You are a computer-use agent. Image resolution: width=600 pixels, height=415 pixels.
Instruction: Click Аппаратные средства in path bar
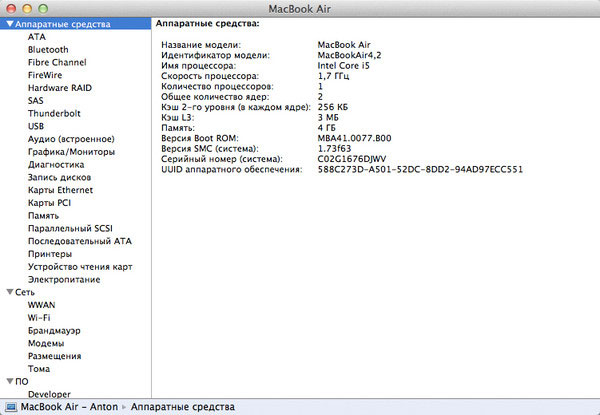(x=183, y=407)
